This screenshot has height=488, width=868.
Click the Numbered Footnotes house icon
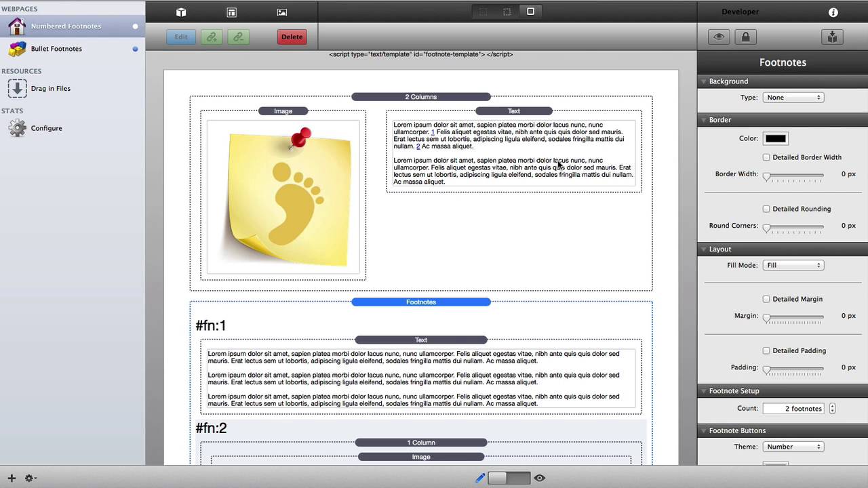[17, 26]
